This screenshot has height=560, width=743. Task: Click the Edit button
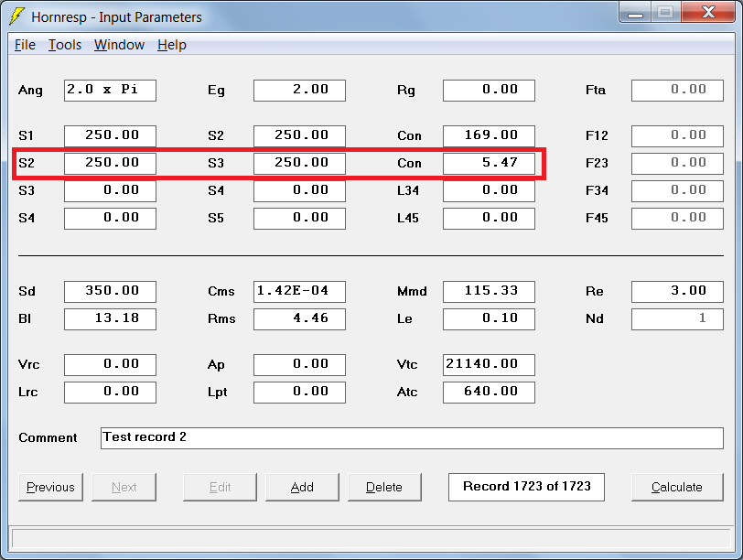tap(220, 487)
